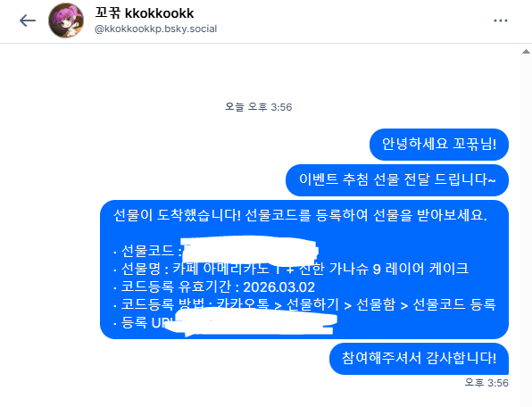The image size is (532, 407).
Task: Open the three-dot conversation options menu
Action: [501, 21]
